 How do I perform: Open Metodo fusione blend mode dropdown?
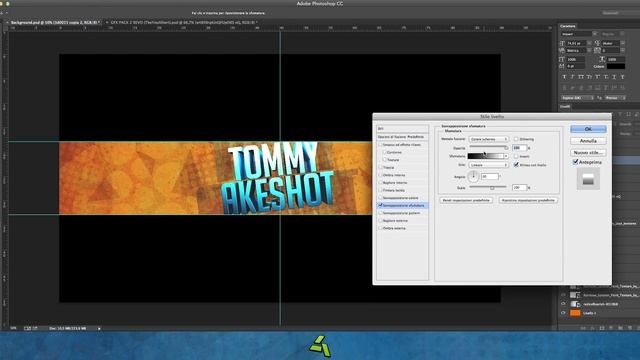[x=488, y=139]
